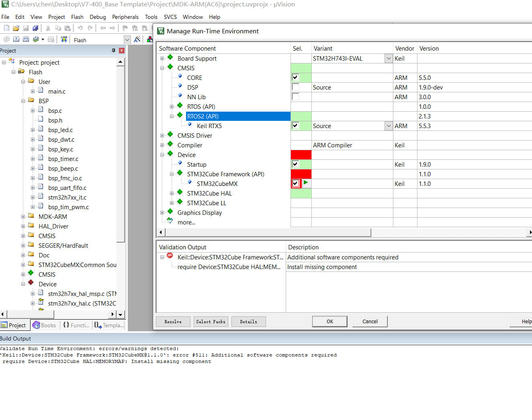Click the Translate file icon
Screen dimensions: 532x420
[x=6, y=39]
